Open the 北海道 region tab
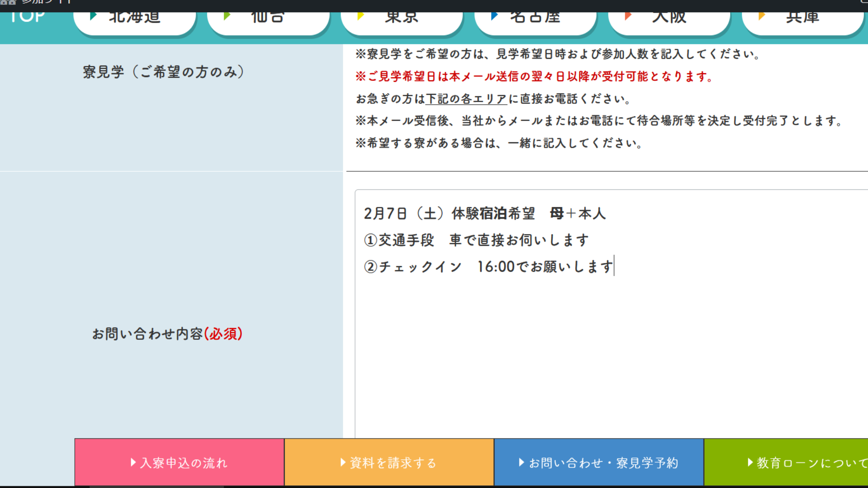This screenshot has width=868, height=488. tap(135, 20)
